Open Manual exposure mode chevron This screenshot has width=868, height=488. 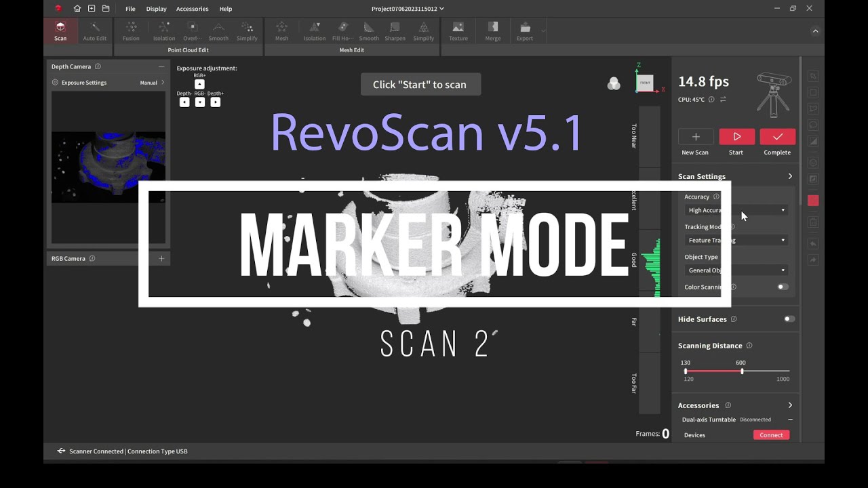(x=163, y=83)
